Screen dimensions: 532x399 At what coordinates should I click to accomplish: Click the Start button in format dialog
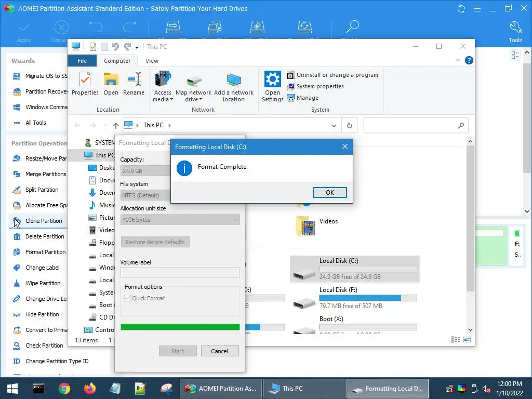click(x=178, y=351)
